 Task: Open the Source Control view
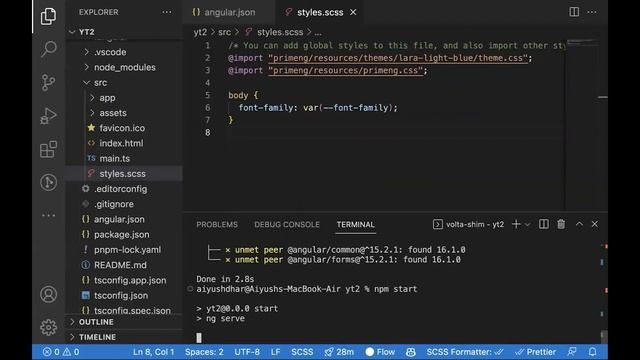(48, 82)
